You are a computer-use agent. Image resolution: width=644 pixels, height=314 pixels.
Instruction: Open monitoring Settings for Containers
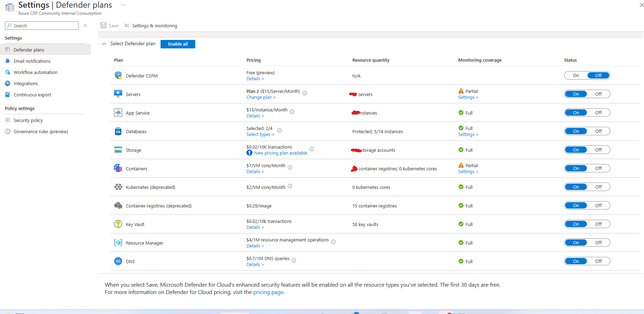(x=468, y=172)
